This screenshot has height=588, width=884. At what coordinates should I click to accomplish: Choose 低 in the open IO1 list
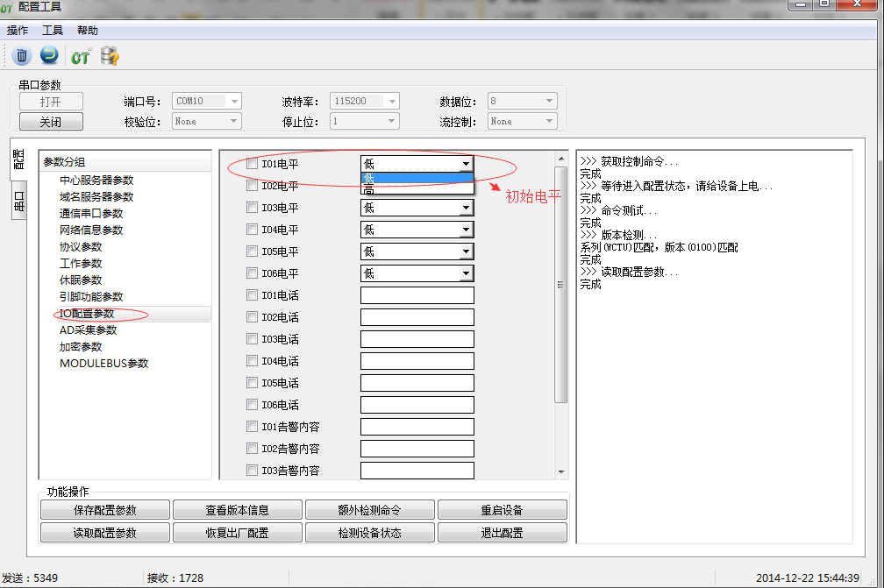pyautogui.click(x=417, y=178)
